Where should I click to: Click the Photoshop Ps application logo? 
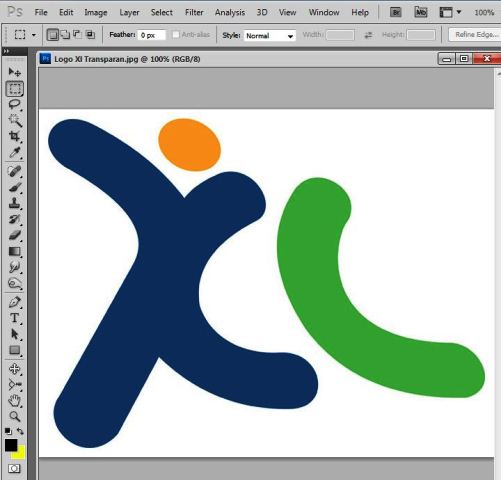[15, 12]
